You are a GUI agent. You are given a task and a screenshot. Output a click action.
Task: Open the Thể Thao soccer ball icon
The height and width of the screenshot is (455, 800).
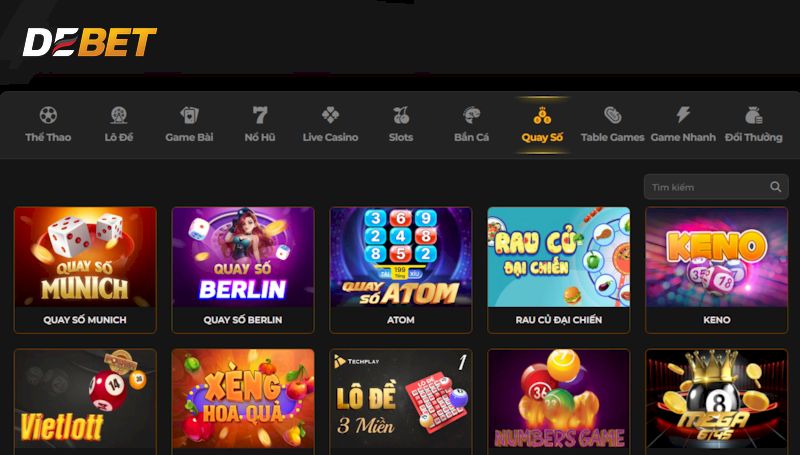coord(48,115)
